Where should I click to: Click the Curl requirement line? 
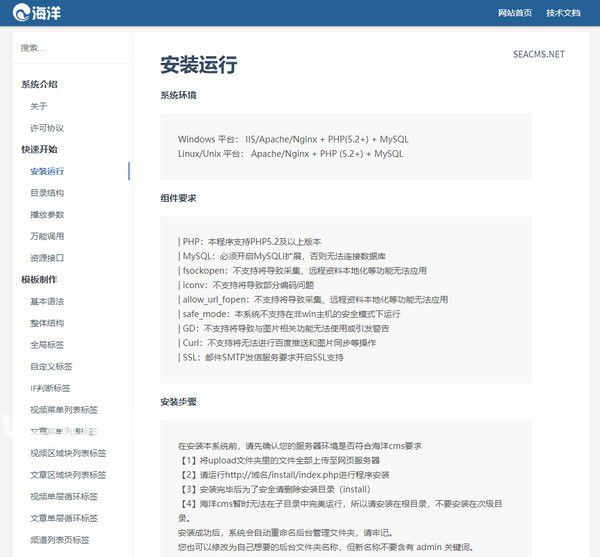pyautogui.click(x=277, y=343)
